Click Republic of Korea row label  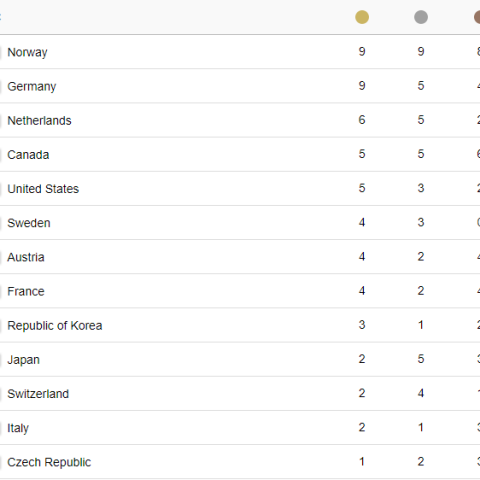pos(55,326)
